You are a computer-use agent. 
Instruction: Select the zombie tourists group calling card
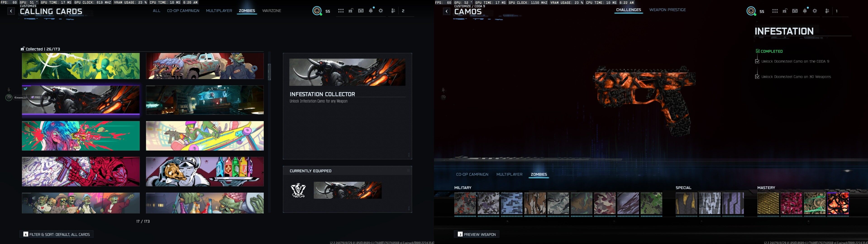pyautogui.click(x=81, y=203)
